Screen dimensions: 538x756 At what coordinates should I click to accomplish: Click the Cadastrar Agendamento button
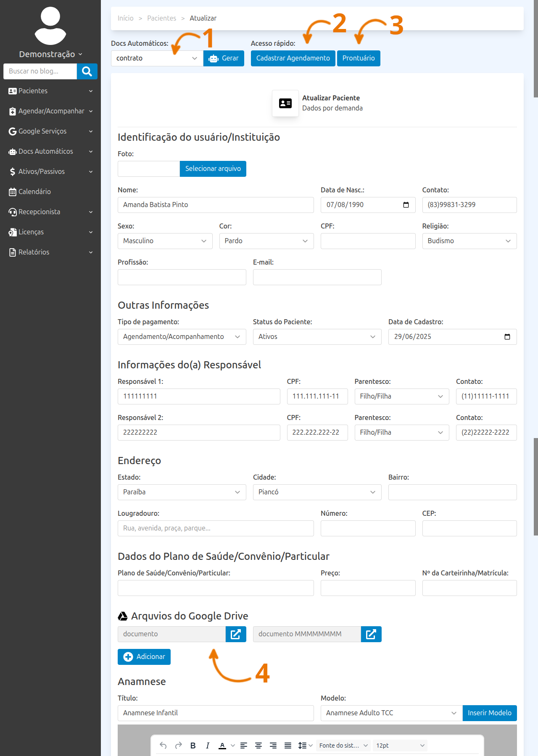[x=293, y=58]
